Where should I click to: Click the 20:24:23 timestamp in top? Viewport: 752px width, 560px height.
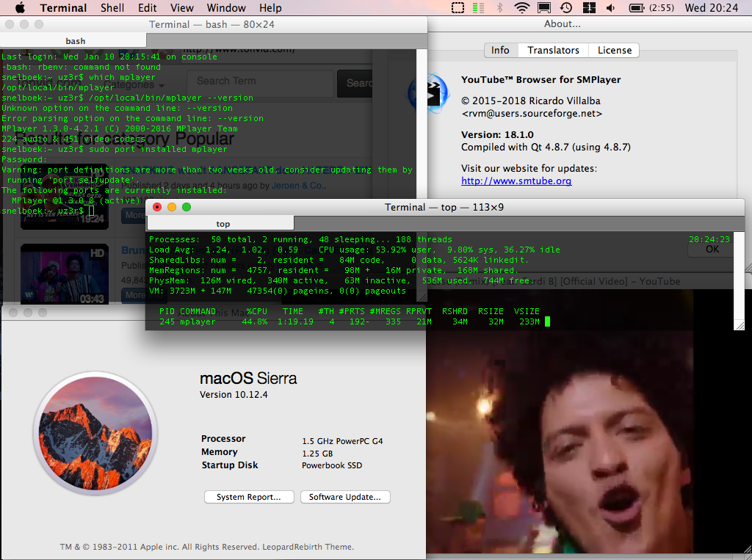pos(709,239)
